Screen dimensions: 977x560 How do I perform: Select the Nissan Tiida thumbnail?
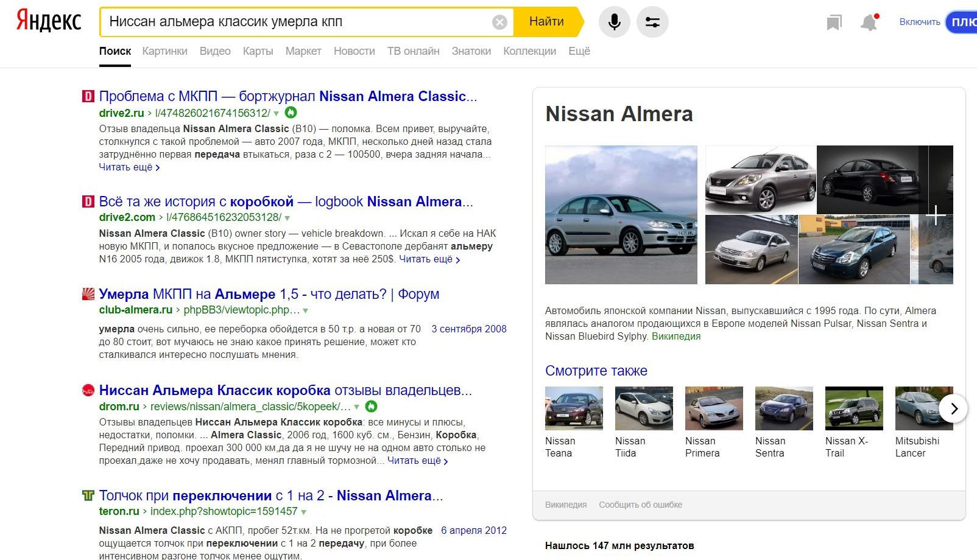tap(644, 408)
